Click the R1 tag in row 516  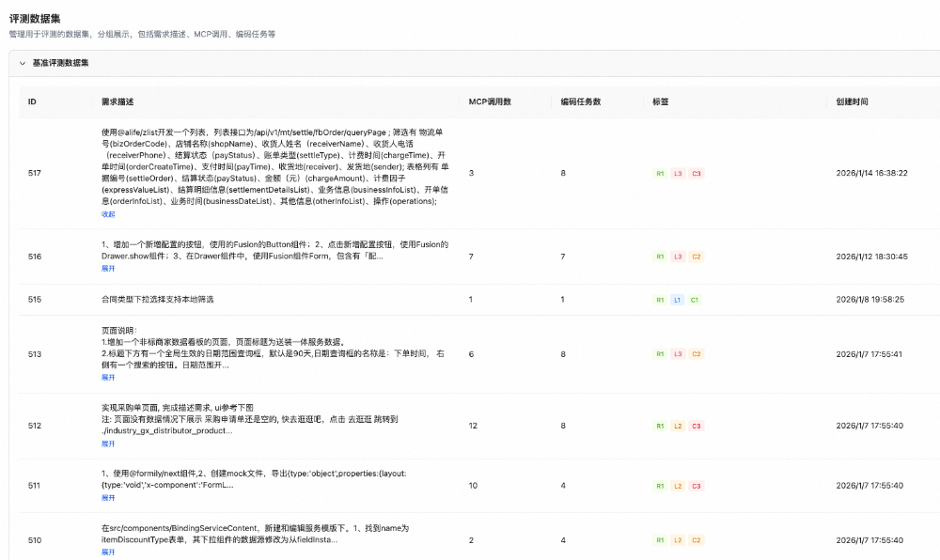click(660, 257)
